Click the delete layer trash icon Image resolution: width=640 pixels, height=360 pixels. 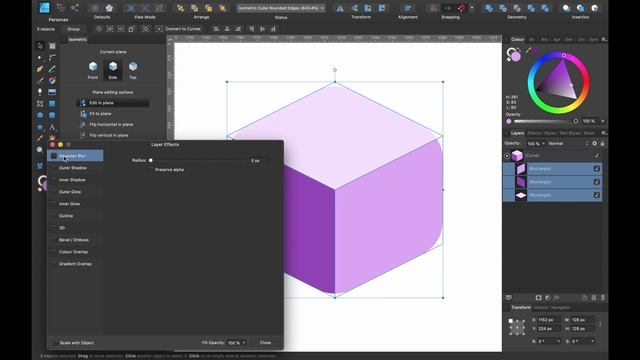tap(603, 298)
